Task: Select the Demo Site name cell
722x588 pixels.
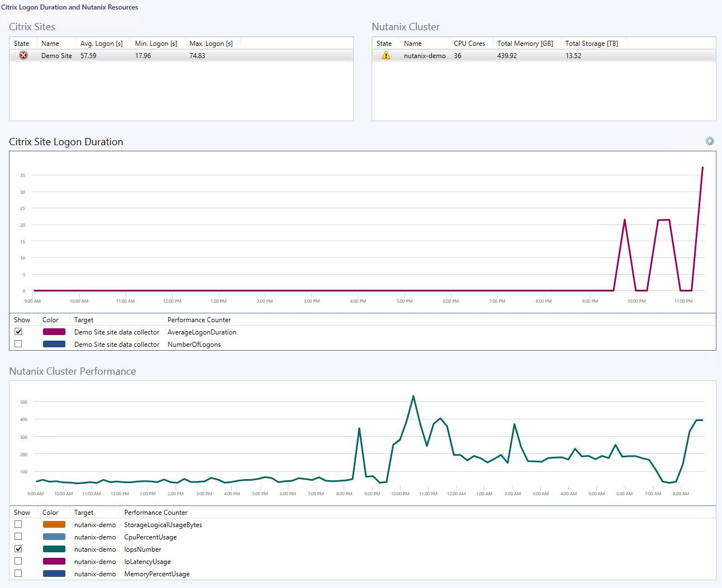Action: 56,56
